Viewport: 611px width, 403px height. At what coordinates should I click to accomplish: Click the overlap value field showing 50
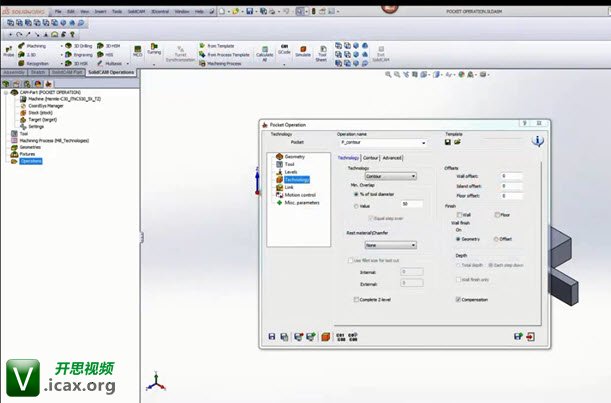click(x=412, y=204)
